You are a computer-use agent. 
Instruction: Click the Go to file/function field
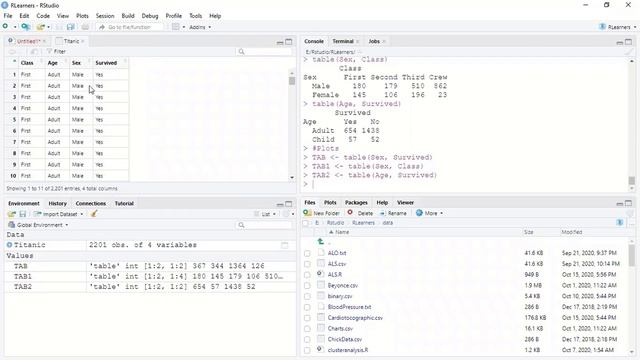[x=130, y=27]
